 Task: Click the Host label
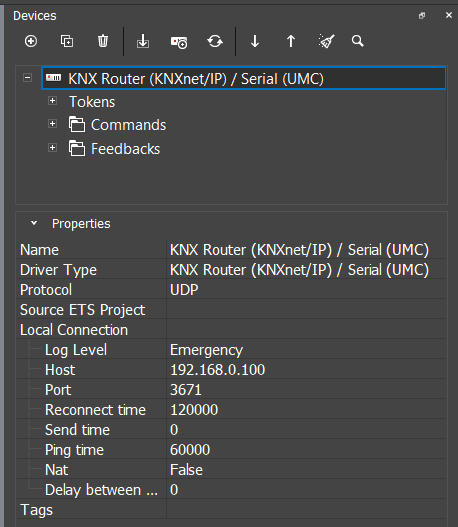[60, 370]
